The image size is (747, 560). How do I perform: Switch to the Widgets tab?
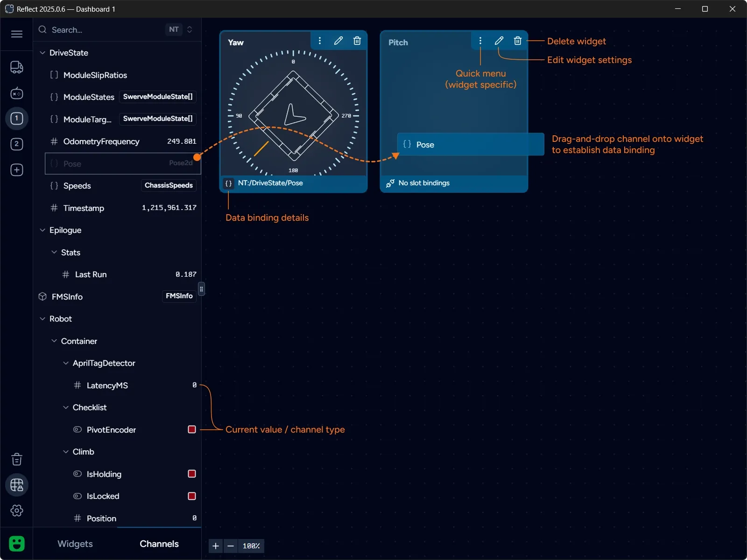(x=75, y=544)
